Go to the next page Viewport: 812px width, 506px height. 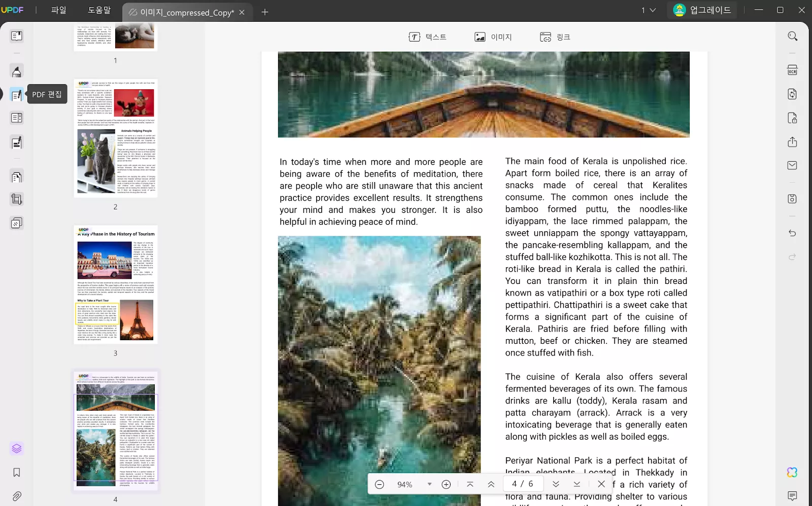point(556,485)
